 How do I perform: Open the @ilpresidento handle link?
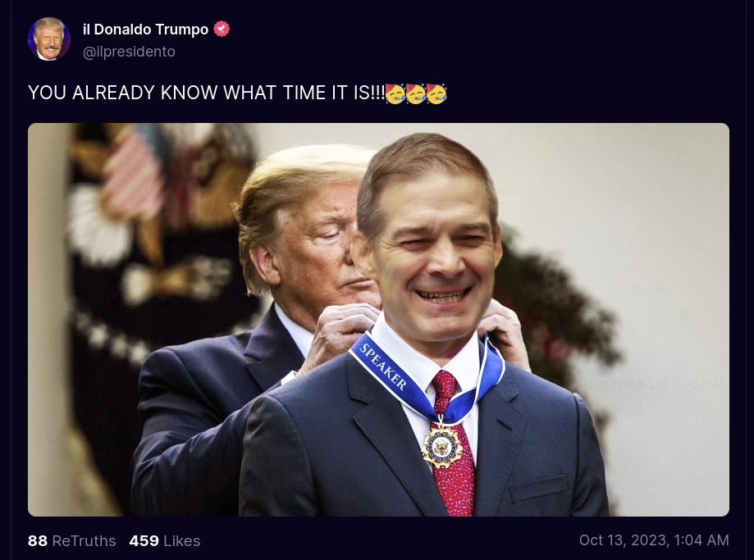click(129, 52)
